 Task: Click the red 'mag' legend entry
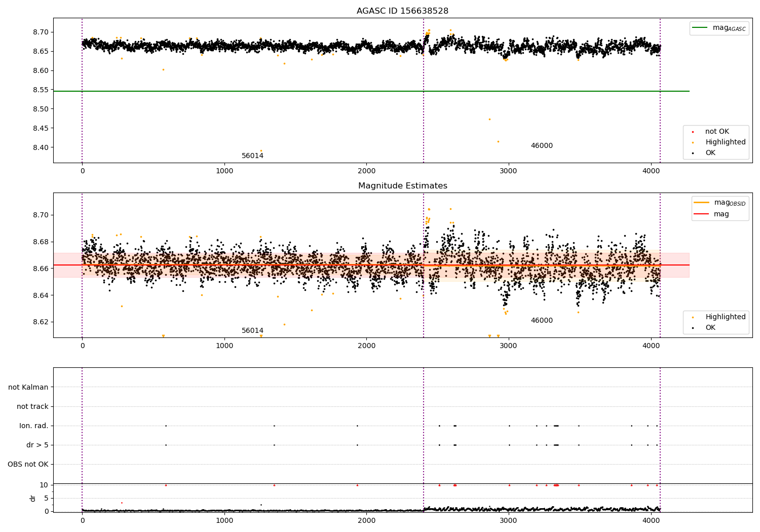coord(721,214)
